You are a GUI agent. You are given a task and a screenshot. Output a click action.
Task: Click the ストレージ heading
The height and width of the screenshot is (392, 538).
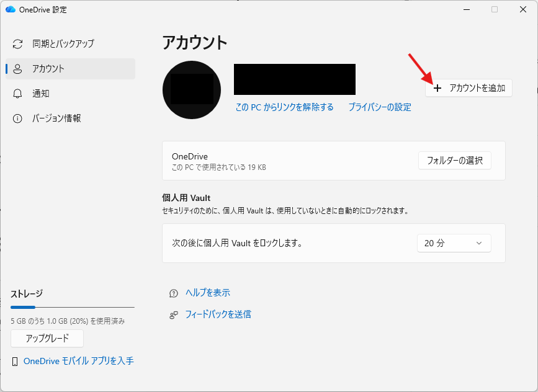27,294
